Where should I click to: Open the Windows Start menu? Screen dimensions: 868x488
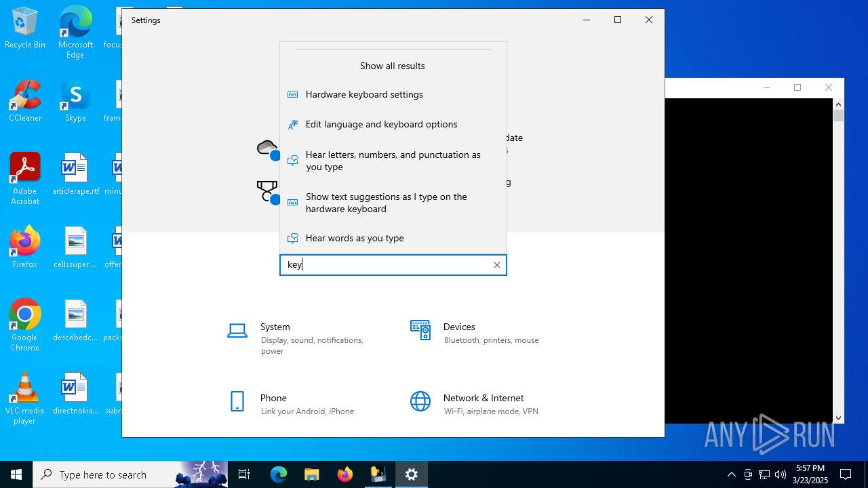[x=16, y=474]
